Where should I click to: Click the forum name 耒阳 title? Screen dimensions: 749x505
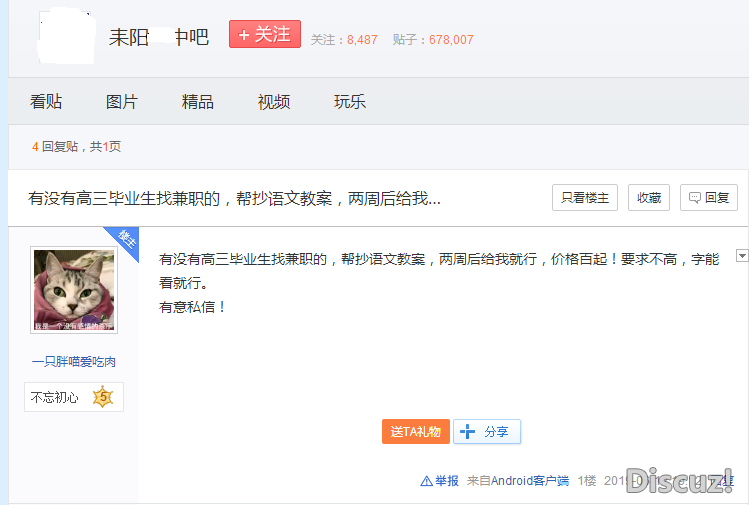(x=159, y=37)
